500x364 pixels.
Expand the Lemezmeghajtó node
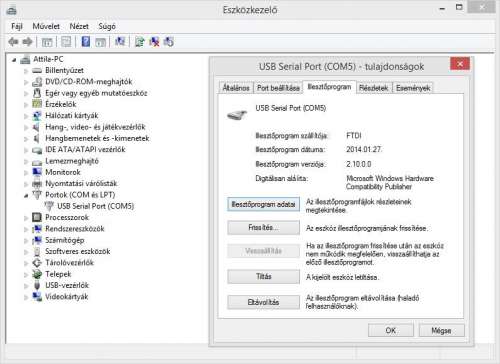click(26, 161)
